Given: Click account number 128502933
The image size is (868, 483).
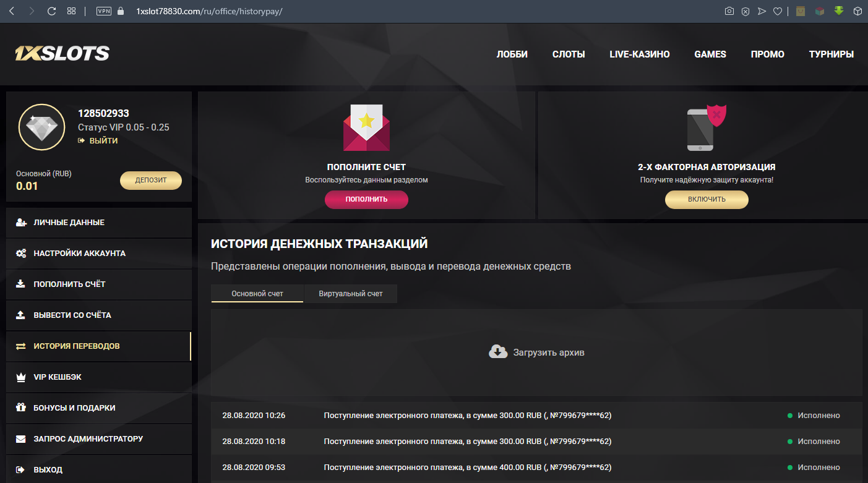Looking at the screenshot, I should click(103, 114).
